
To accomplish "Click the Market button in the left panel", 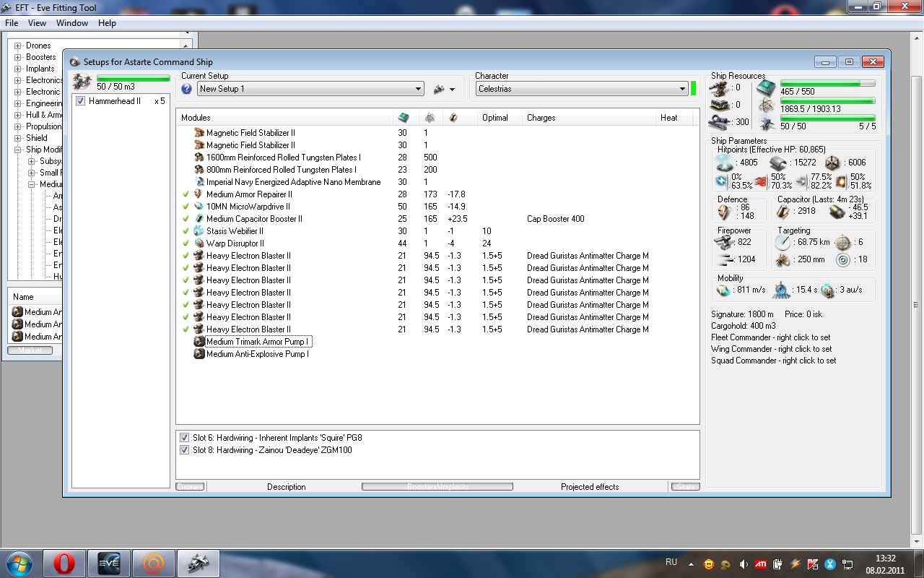I will click(x=30, y=350).
